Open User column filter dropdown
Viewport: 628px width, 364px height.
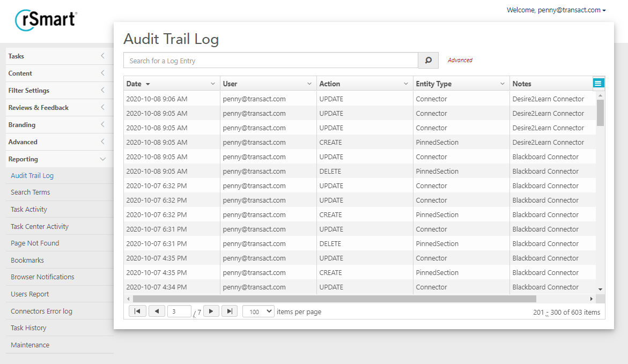point(309,84)
